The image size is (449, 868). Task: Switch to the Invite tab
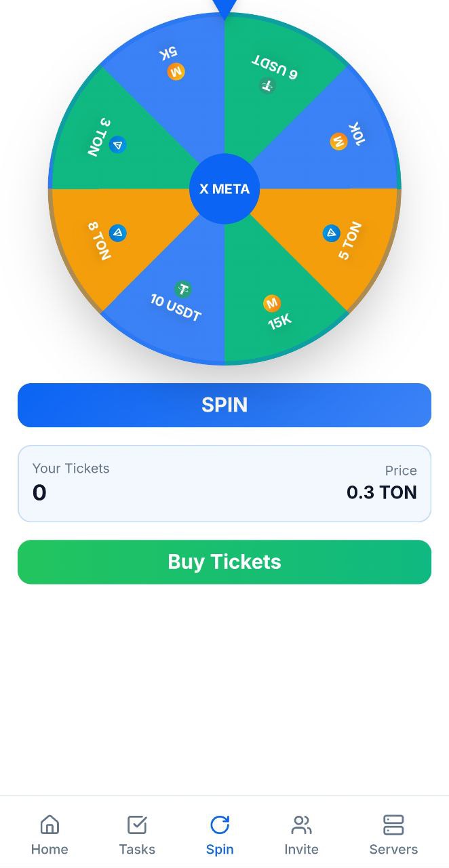[301, 835]
